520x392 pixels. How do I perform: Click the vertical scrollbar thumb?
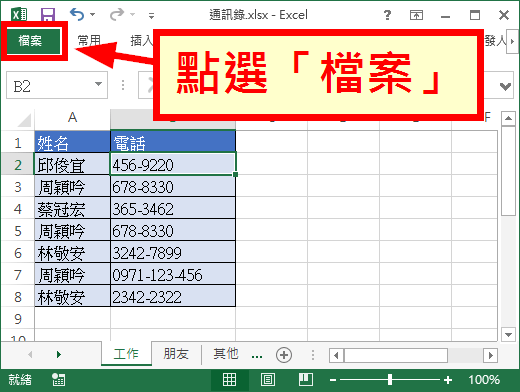508,171
